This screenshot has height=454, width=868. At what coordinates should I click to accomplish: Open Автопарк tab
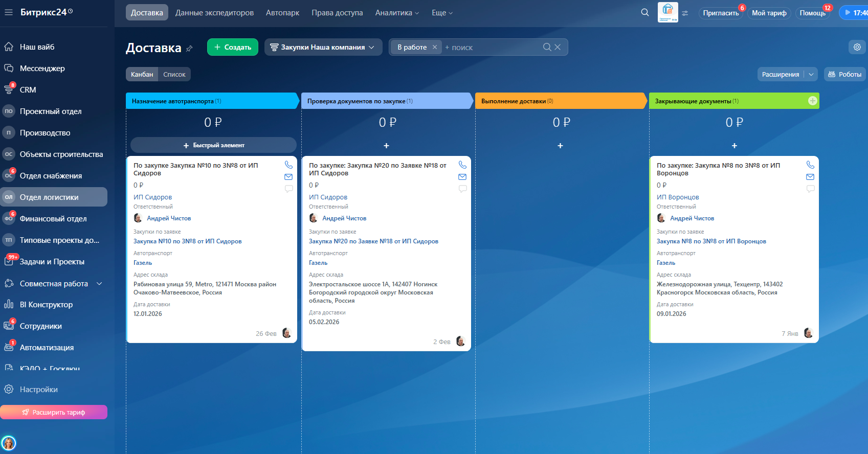pyautogui.click(x=282, y=13)
